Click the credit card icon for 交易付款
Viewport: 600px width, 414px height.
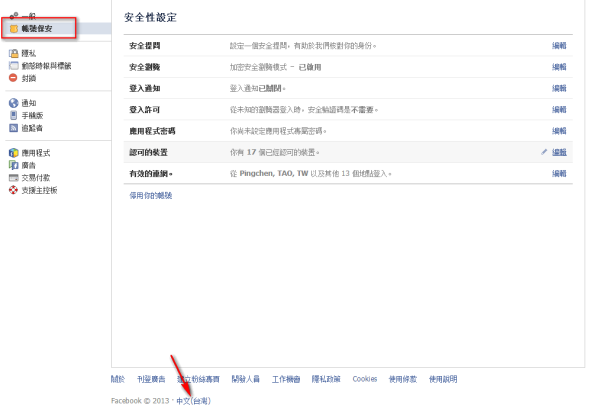(x=14, y=178)
